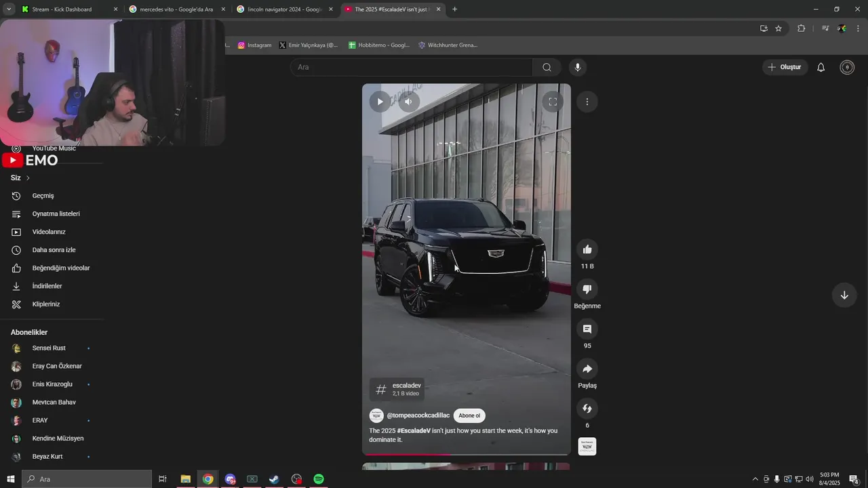Open File Explorer from the taskbar
The width and height of the screenshot is (868, 488).
[185, 479]
